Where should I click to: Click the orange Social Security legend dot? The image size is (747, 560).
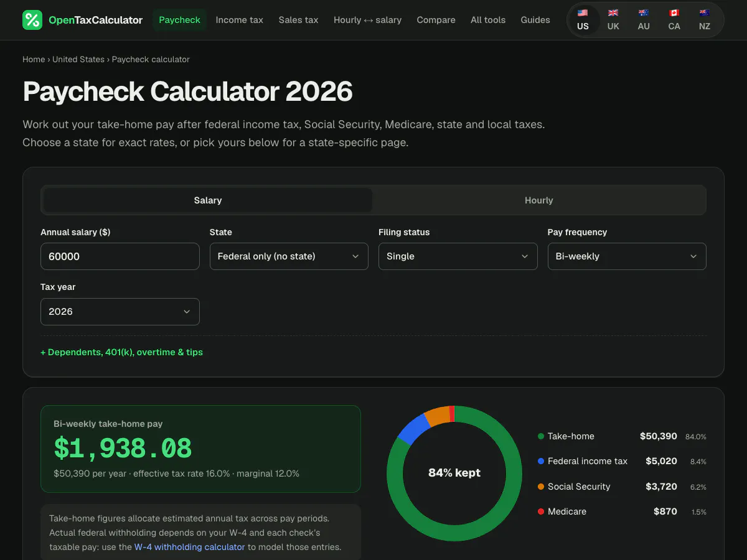[541, 487]
